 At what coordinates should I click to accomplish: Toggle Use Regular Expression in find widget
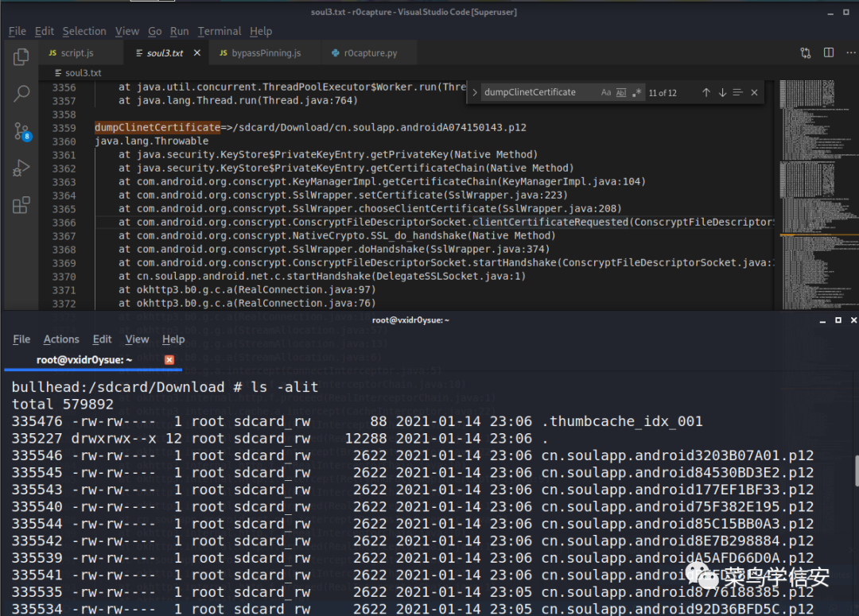tap(636, 92)
